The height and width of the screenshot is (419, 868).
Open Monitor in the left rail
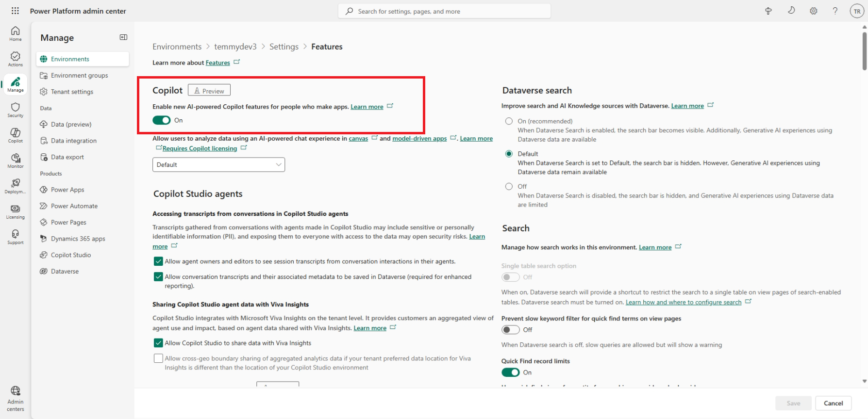point(16,161)
